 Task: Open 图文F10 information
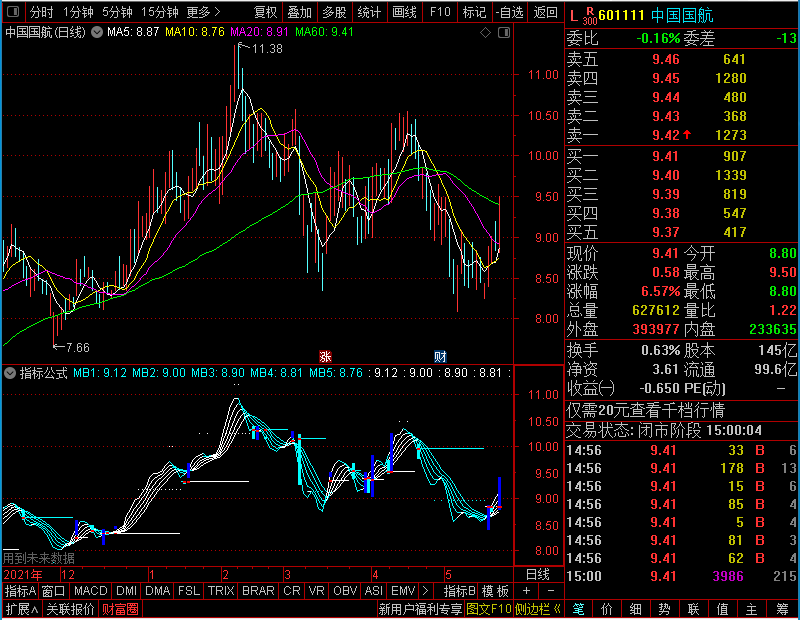point(489,609)
